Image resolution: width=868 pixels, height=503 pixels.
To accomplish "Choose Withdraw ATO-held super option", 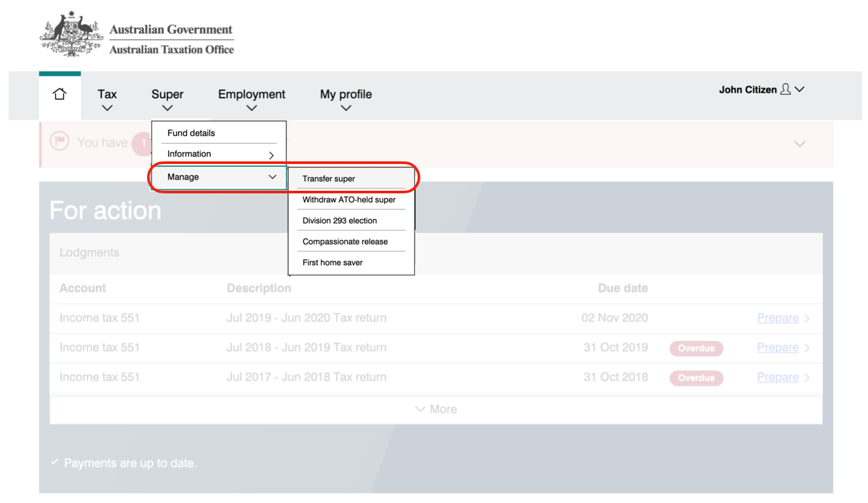I will coord(348,199).
